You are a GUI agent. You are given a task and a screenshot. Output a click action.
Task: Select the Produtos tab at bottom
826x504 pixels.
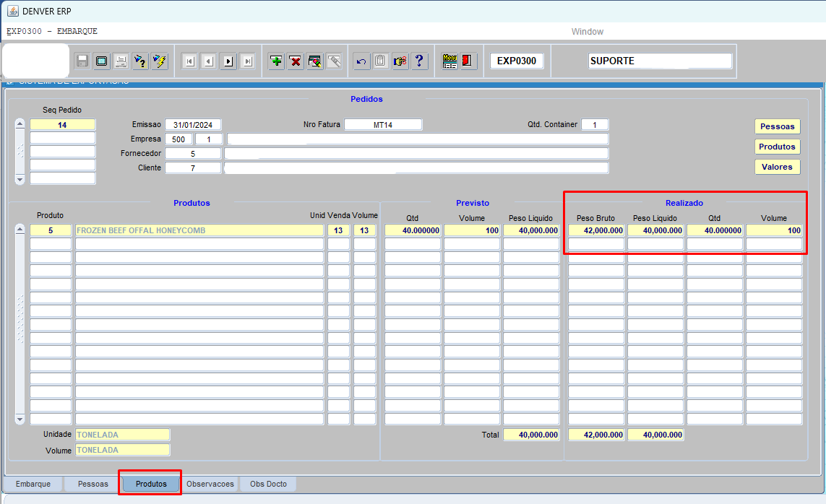coord(151,484)
